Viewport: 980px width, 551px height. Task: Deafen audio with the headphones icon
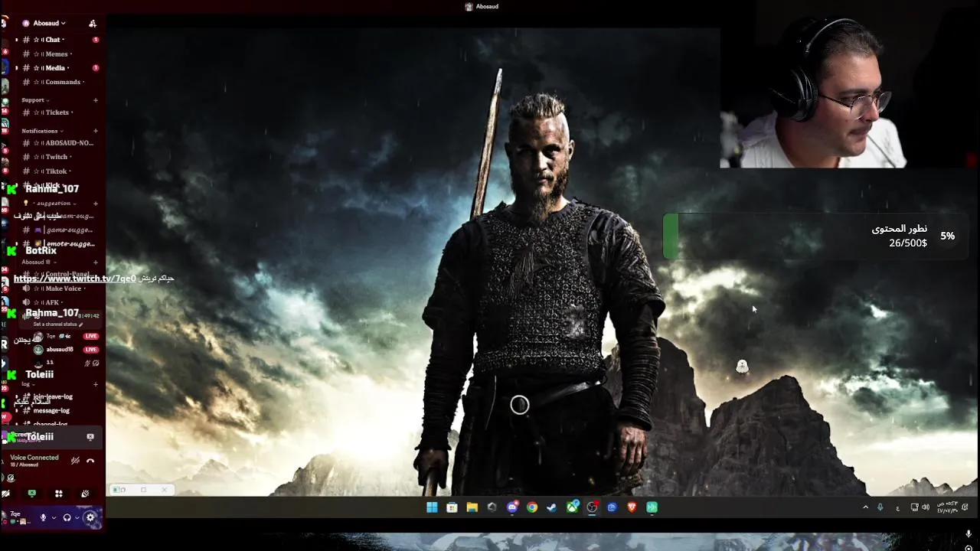pyautogui.click(x=67, y=517)
